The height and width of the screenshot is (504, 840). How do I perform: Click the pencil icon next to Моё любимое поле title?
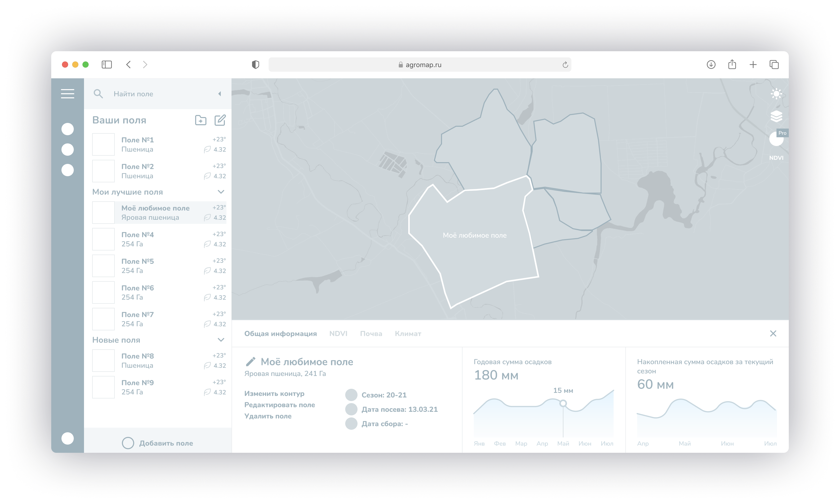click(x=250, y=362)
